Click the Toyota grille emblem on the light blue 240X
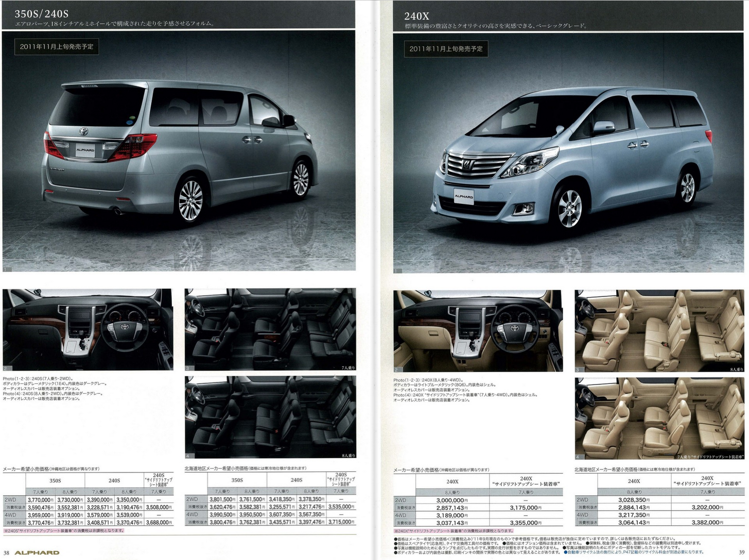This screenshot has width=749, height=560. pyautogui.click(x=467, y=165)
